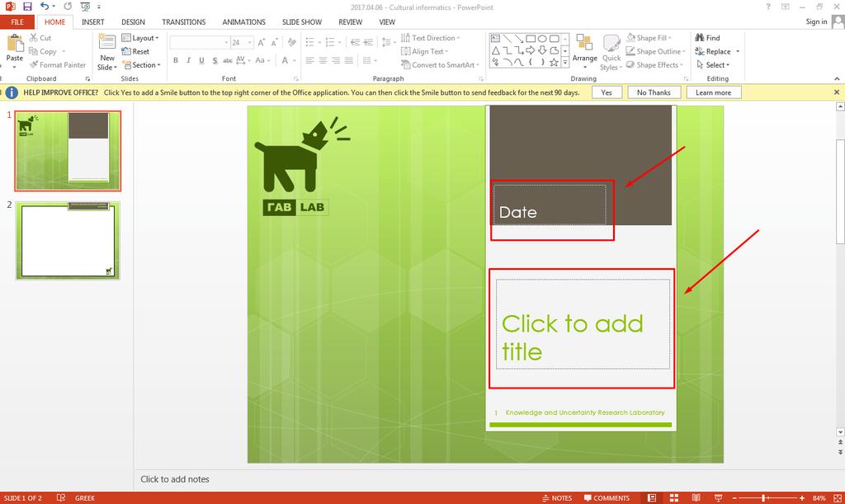The height and width of the screenshot is (504, 845).
Task: Click the Redo/Repeat icon
Action: 68,7
